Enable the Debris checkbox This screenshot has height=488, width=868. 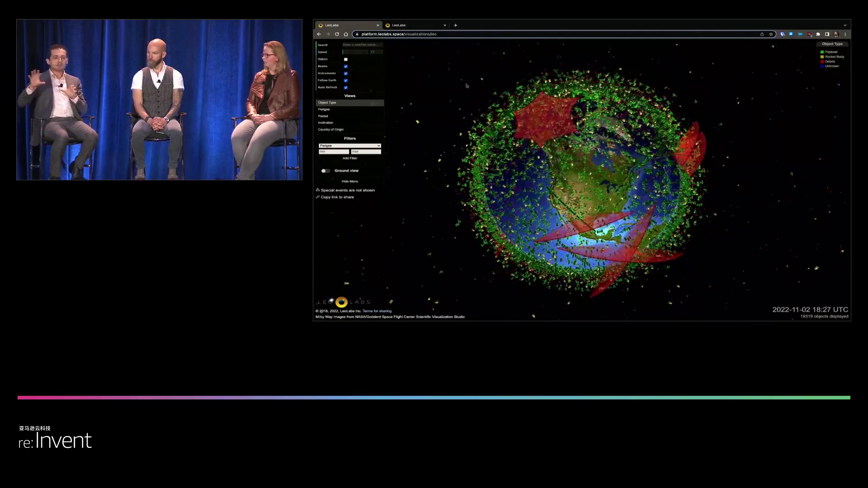click(346, 59)
